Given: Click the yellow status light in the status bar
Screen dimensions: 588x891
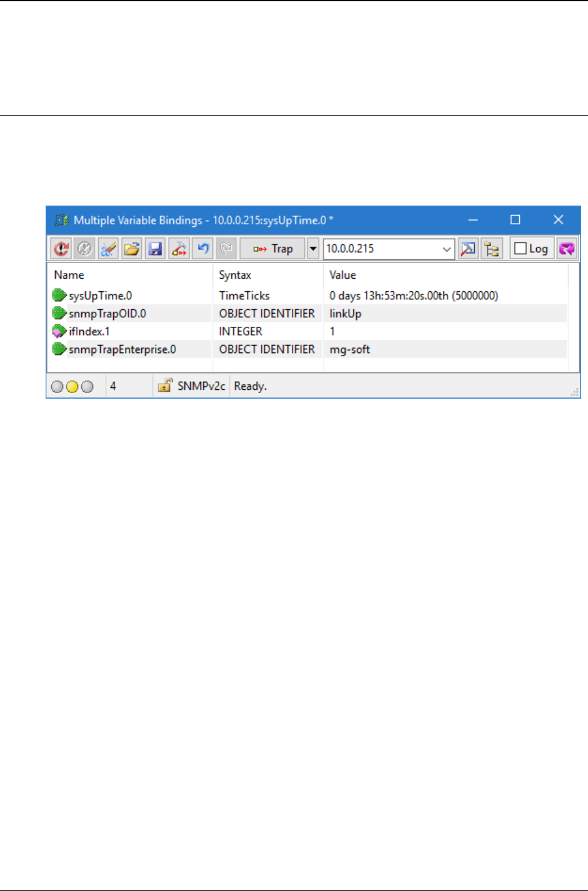Looking at the screenshot, I should (72, 386).
